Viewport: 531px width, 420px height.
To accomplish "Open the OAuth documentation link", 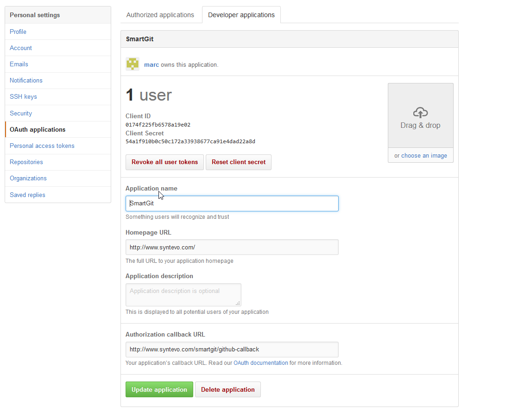I will pyautogui.click(x=261, y=363).
